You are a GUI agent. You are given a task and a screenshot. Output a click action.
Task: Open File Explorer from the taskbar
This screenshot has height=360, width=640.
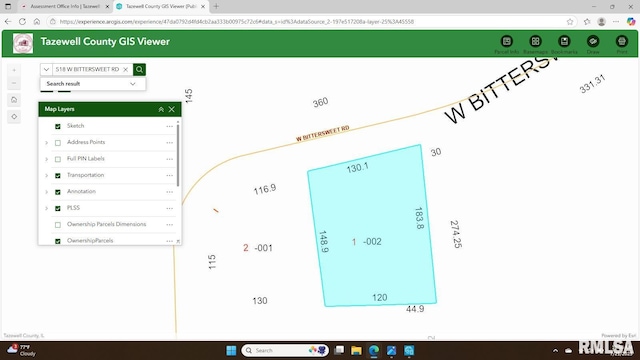point(356,351)
